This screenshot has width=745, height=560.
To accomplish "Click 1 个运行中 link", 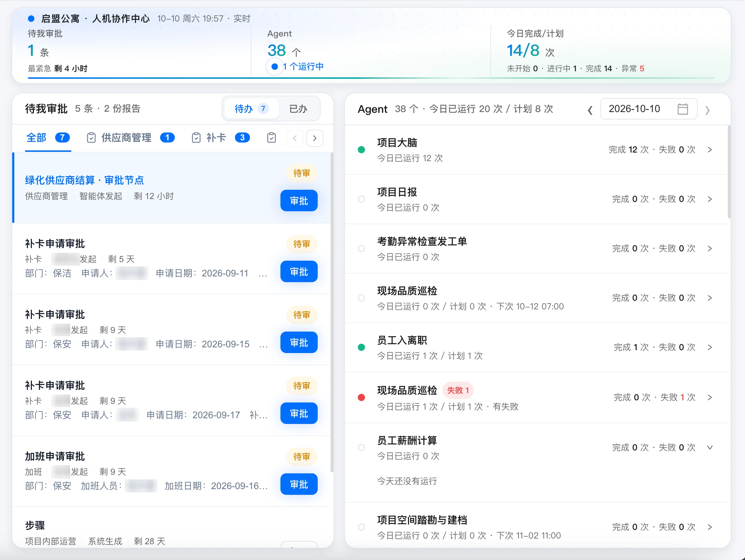I will pos(303,67).
